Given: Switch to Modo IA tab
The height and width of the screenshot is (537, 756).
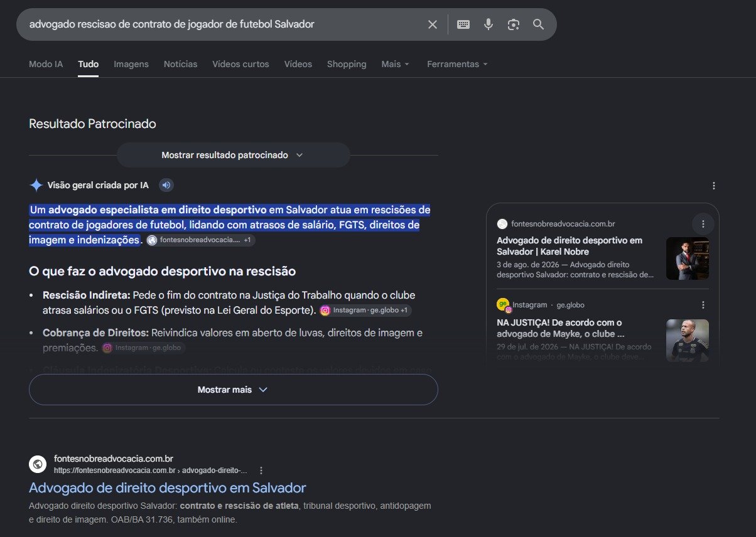Looking at the screenshot, I should [x=46, y=64].
